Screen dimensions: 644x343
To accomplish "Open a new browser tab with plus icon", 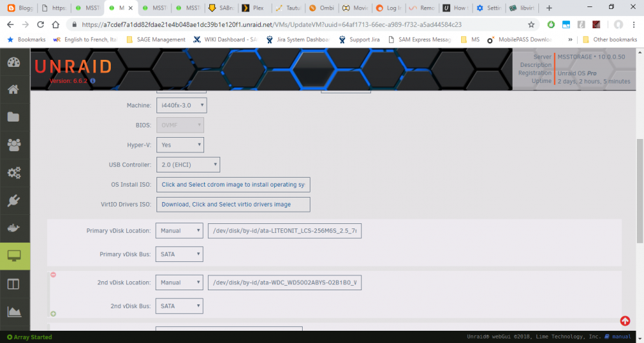I will point(549,8).
